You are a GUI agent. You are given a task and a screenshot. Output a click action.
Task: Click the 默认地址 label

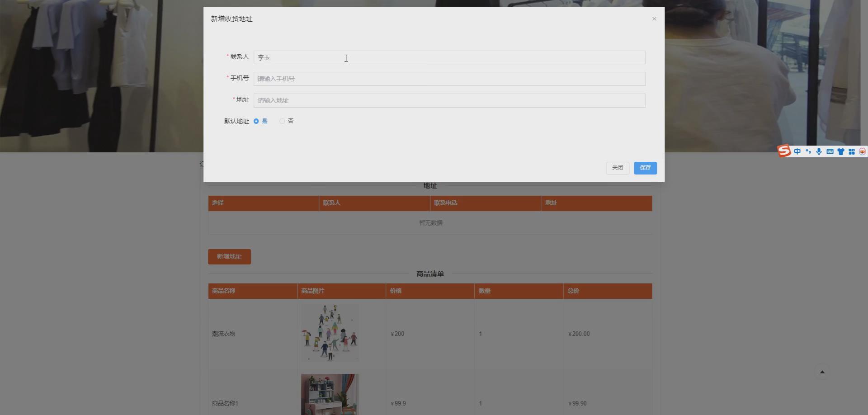[236, 121]
